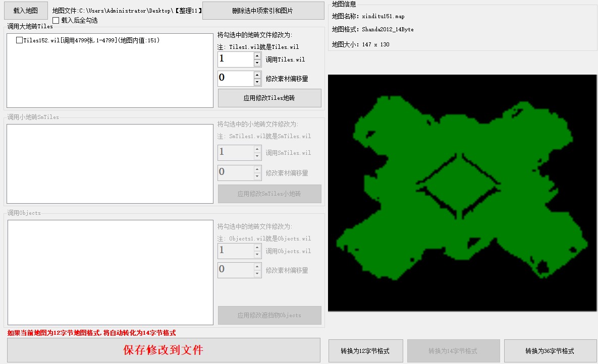
Task: Decrement the Tiles 修改素材偏移量 spinner down
Action: point(257,82)
